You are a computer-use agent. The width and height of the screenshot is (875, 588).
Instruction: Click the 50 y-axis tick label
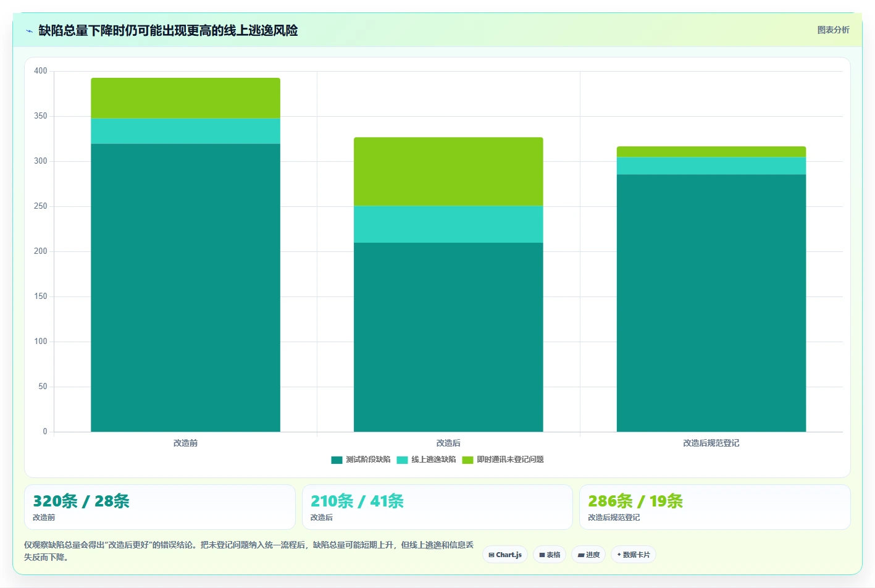pos(43,387)
